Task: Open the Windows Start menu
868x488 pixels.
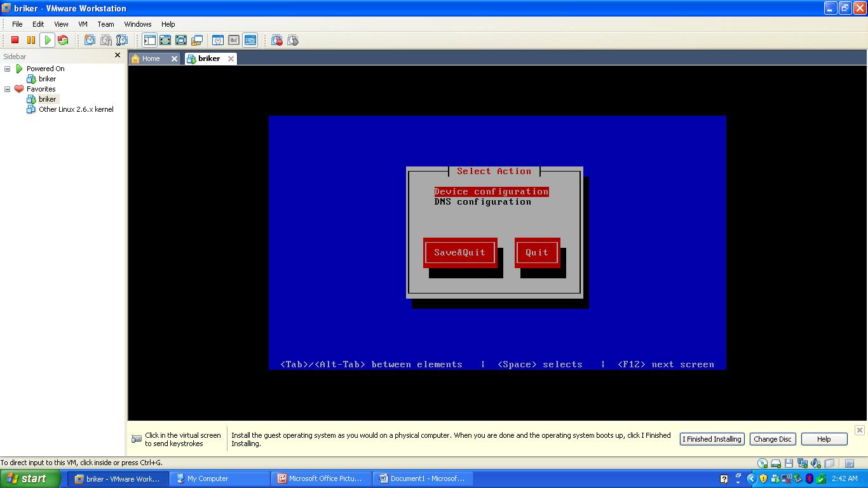Action: coord(31,478)
